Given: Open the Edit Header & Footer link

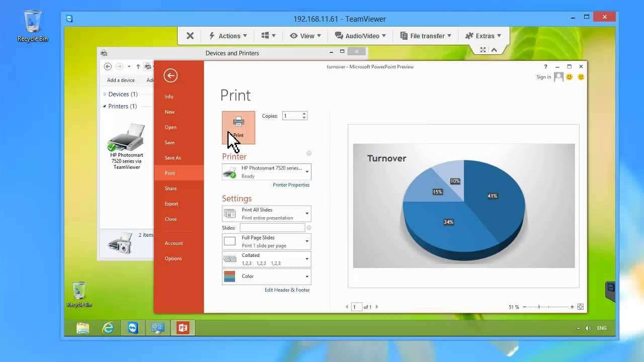Looking at the screenshot, I should coord(287,290).
